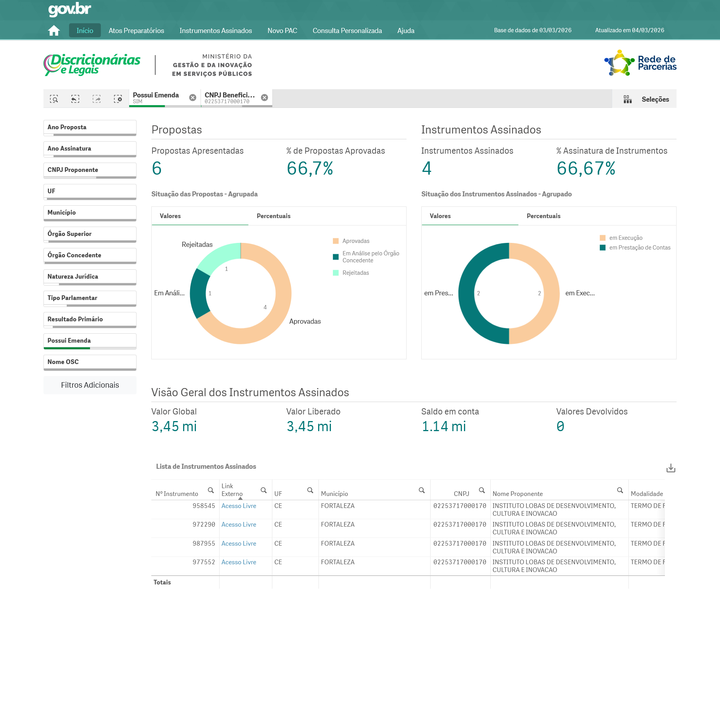Step back one selection

75,99
